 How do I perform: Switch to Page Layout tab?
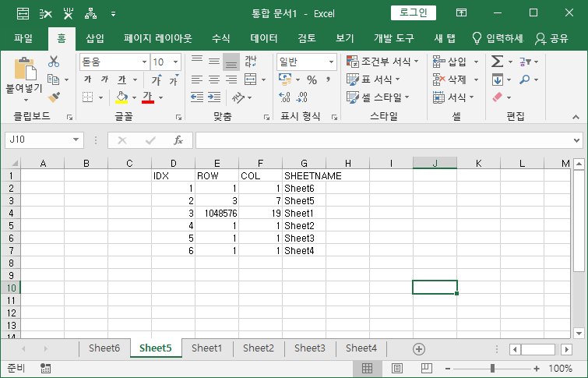pyautogui.click(x=158, y=38)
